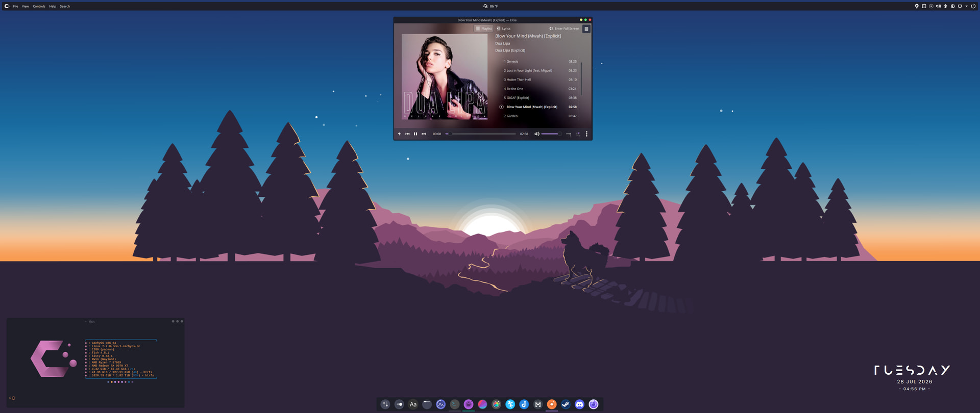Open the toggle switch dock icon
Viewport: 980px width, 413px height.
tap(399, 404)
